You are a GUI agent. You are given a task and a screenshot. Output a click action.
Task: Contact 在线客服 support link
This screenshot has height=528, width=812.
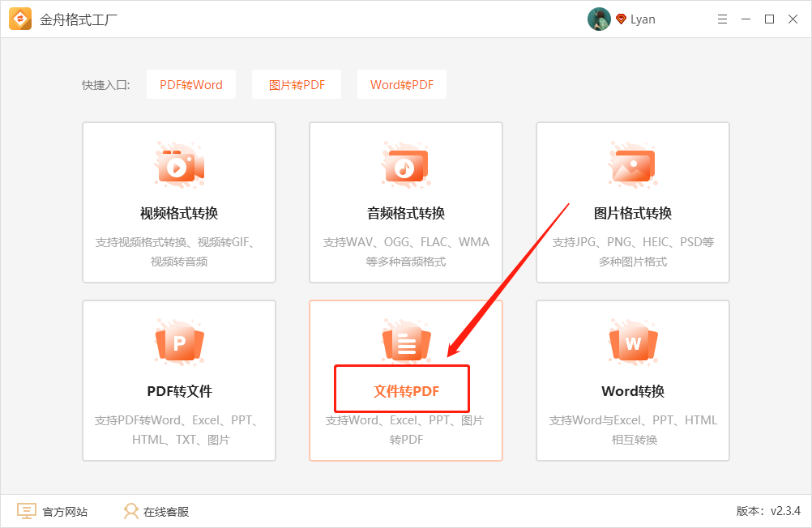click(165, 512)
